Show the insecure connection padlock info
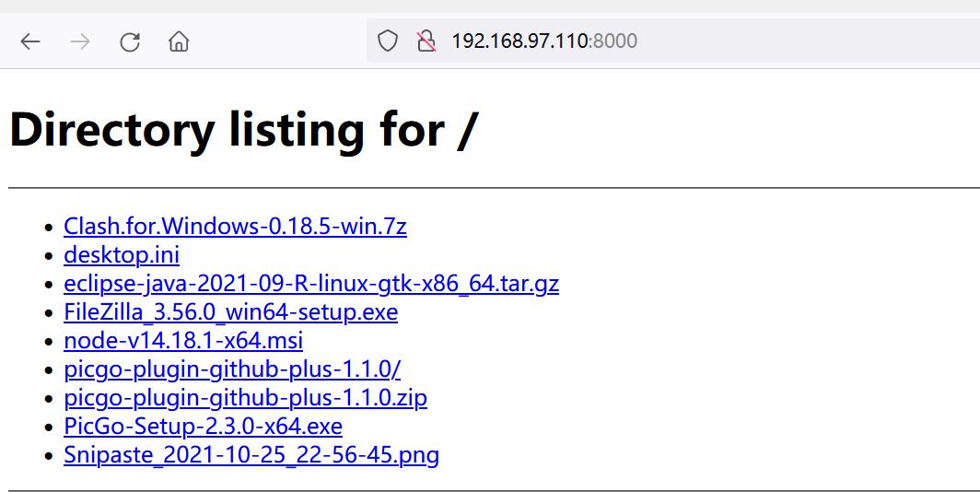The image size is (980, 492). [426, 41]
